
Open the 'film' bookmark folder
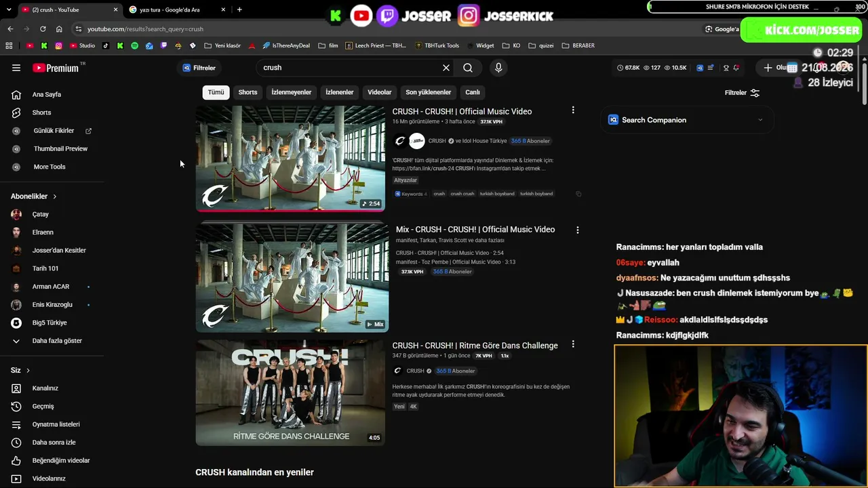click(328, 45)
